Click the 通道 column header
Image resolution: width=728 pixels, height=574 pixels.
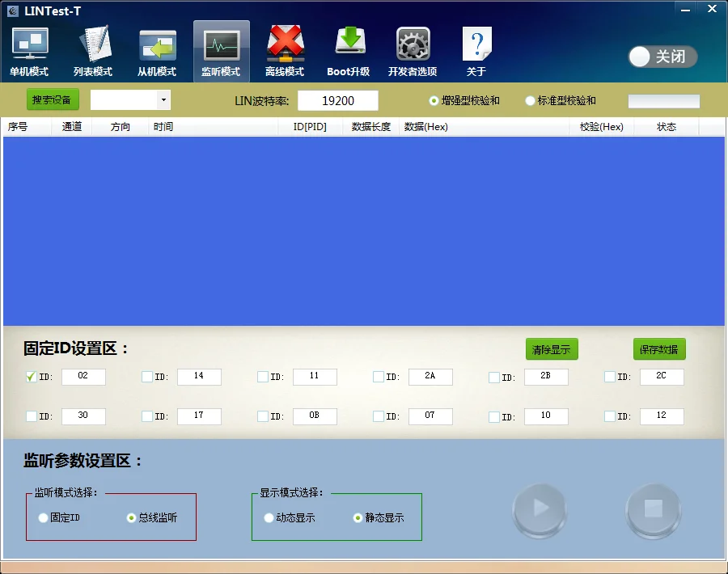click(72, 127)
